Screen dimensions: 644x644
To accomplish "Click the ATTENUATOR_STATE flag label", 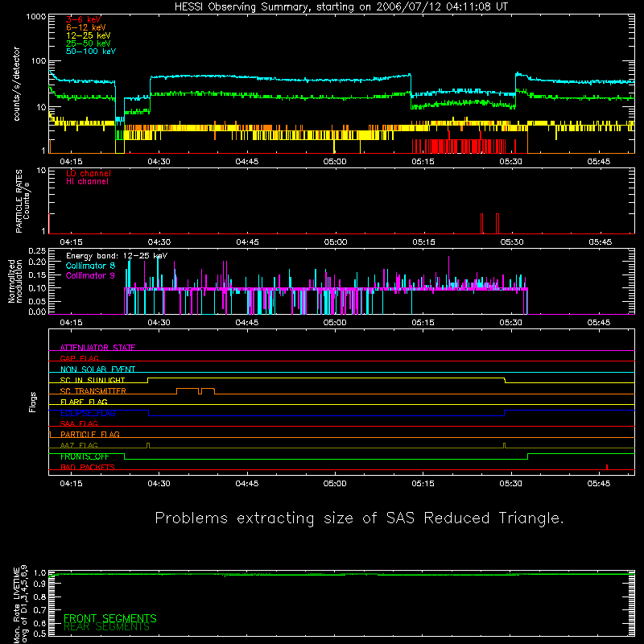I will point(97,348).
